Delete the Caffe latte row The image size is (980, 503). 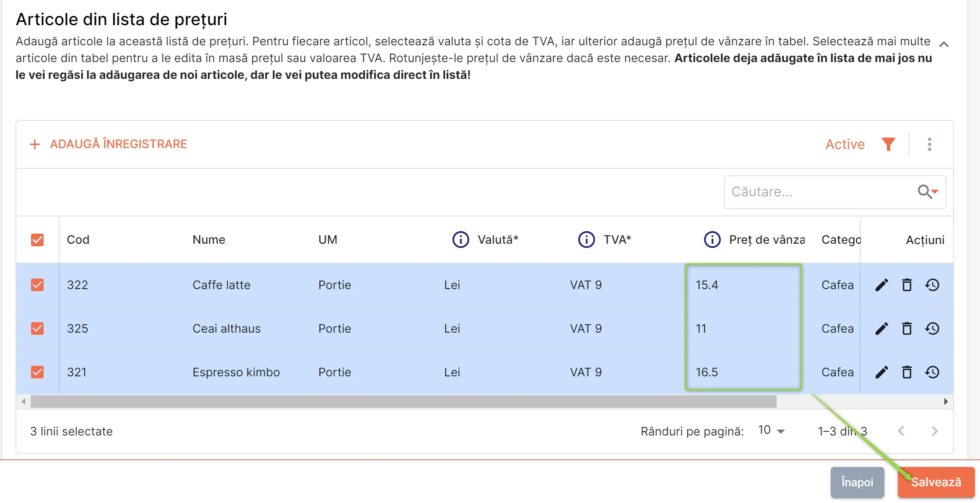[907, 285]
